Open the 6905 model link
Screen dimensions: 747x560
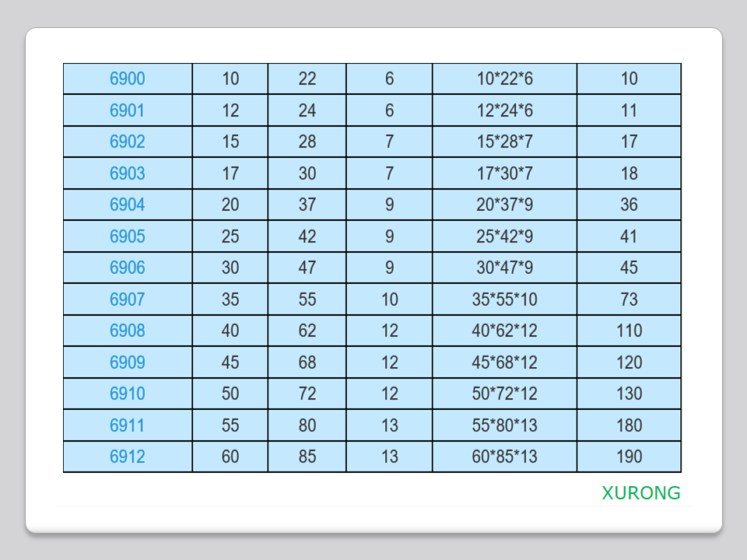click(x=127, y=236)
